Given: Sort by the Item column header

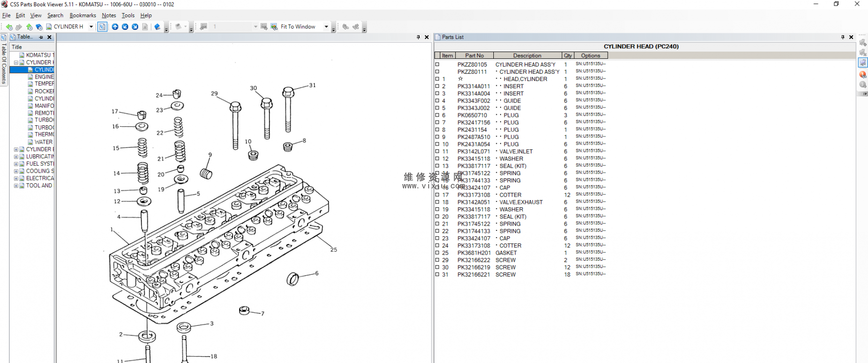Looking at the screenshot, I should click(448, 55).
